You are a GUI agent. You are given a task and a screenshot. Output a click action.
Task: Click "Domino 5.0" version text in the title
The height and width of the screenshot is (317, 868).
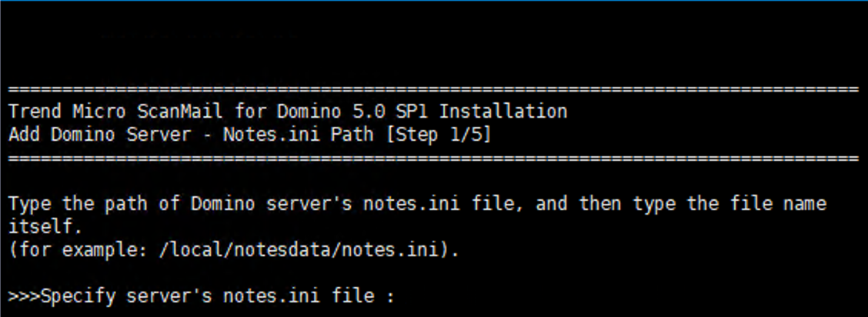311,112
